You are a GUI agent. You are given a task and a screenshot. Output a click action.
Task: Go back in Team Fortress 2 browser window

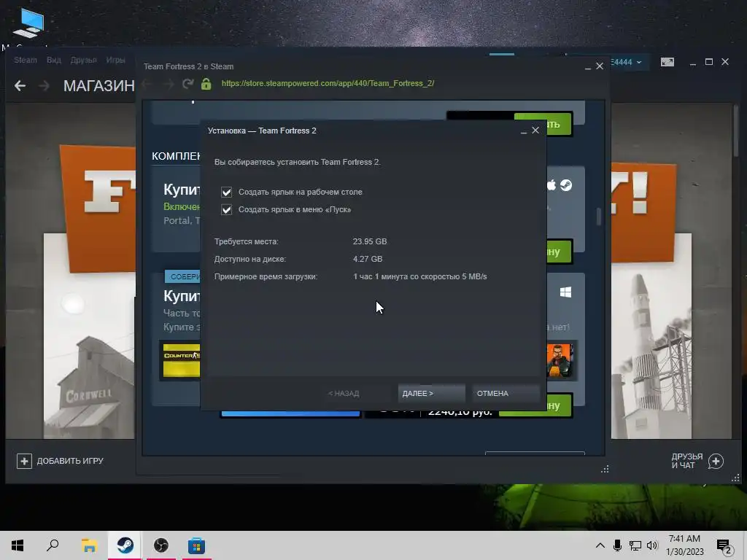pos(146,84)
